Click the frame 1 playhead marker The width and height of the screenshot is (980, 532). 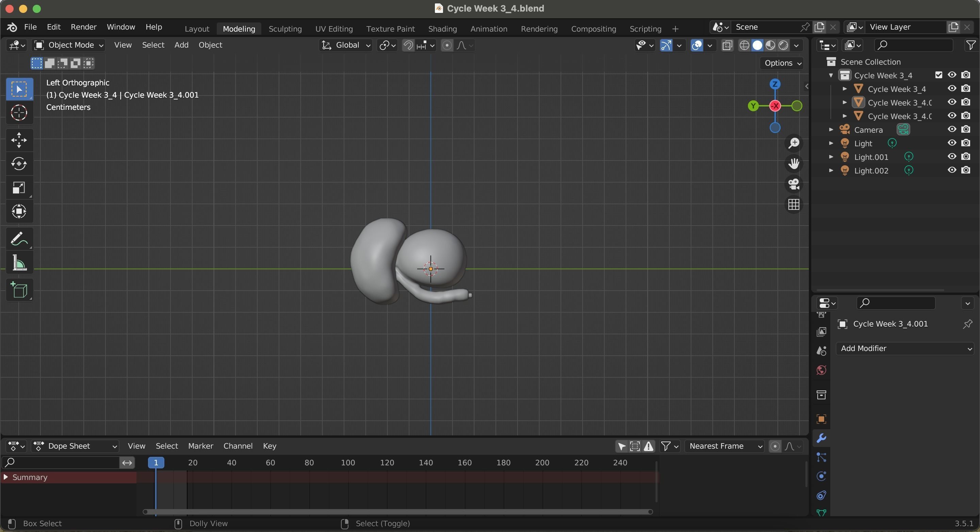coord(156,462)
